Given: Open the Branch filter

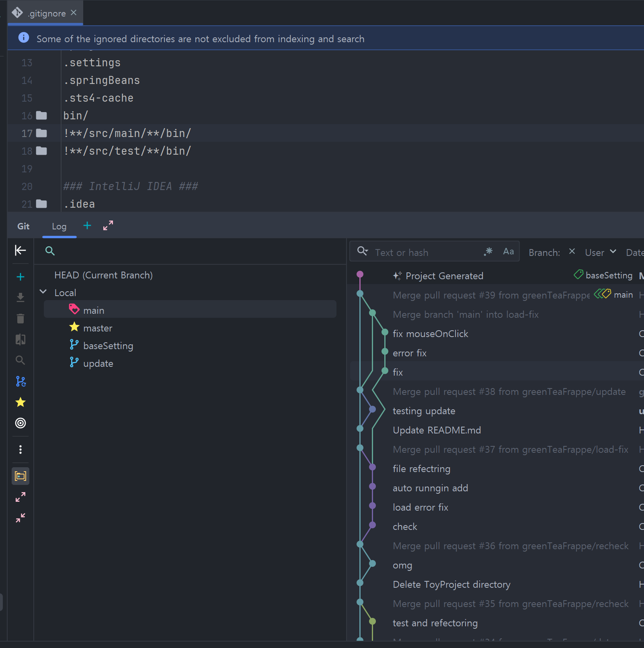Looking at the screenshot, I should click(544, 253).
